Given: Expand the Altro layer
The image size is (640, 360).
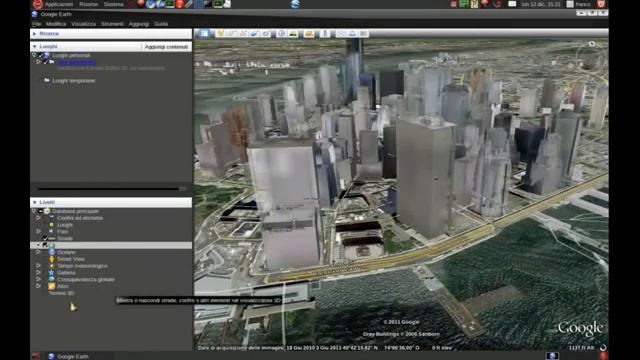Looking at the screenshot, I should [38, 286].
